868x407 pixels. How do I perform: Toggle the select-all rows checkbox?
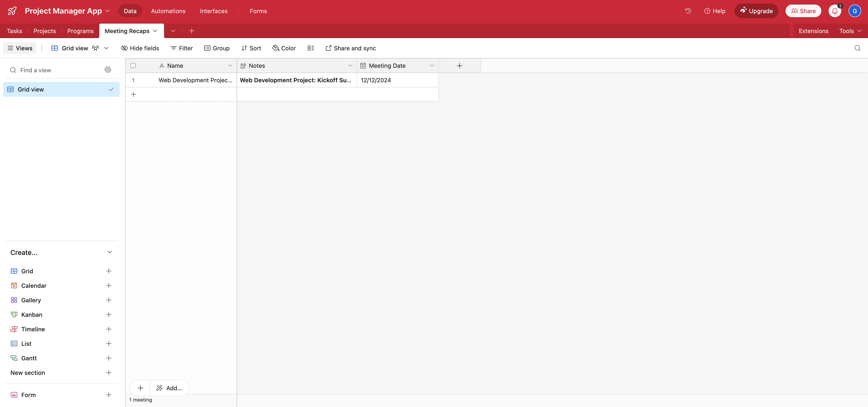click(133, 66)
